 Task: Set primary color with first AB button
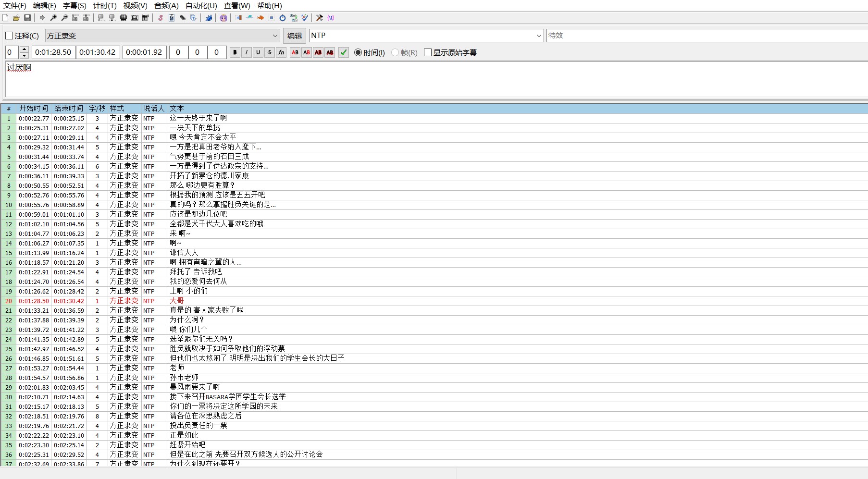coord(295,52)
